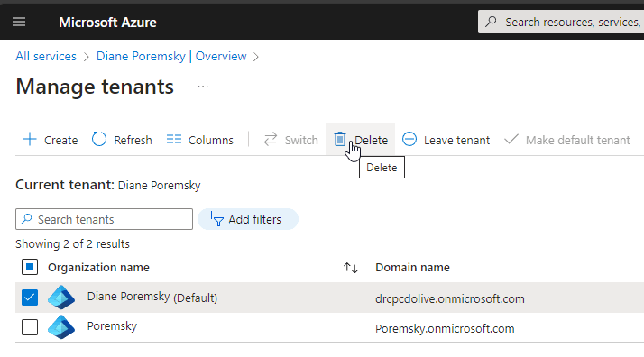Refresh the tenants list

122,140
